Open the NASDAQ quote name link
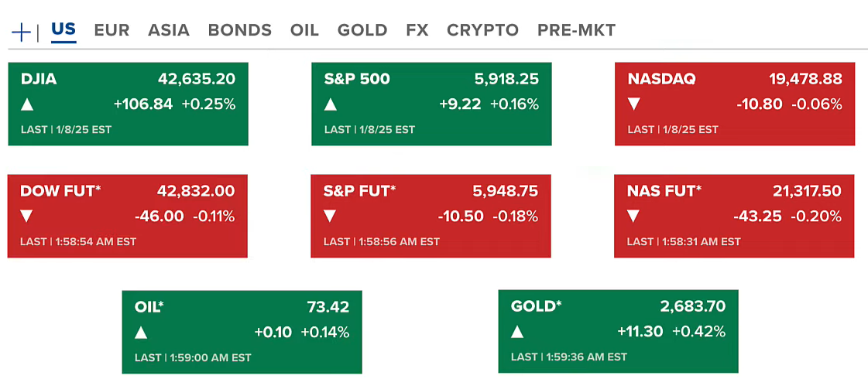This screenshot has height=389, width=868. pos(661,79)
